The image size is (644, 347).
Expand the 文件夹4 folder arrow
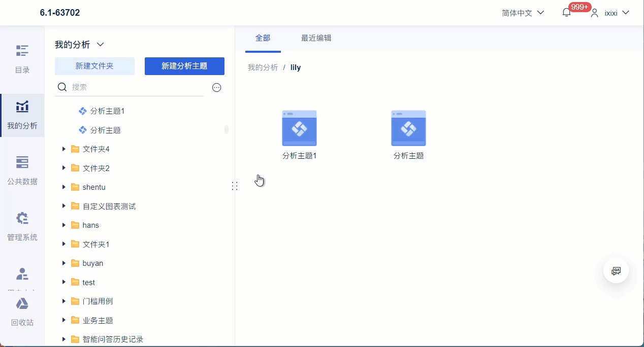pyautogui.click(x=64, y=149)
